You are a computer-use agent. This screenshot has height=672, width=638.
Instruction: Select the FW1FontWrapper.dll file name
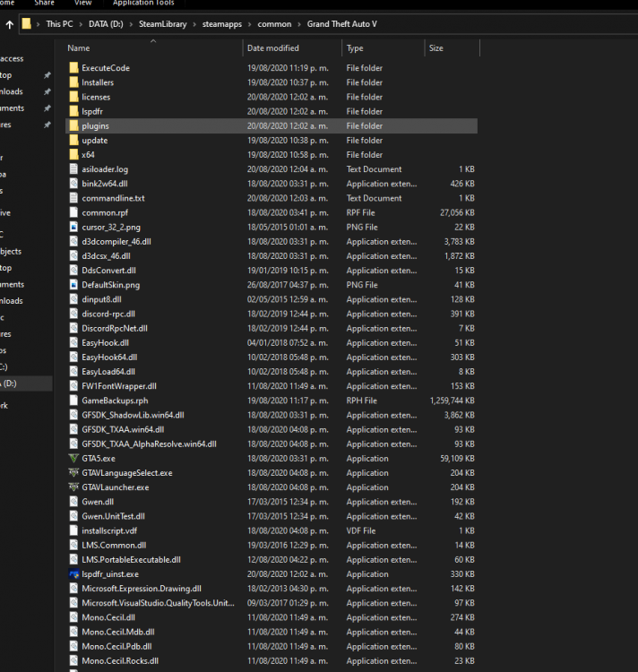tap(119, 386)
